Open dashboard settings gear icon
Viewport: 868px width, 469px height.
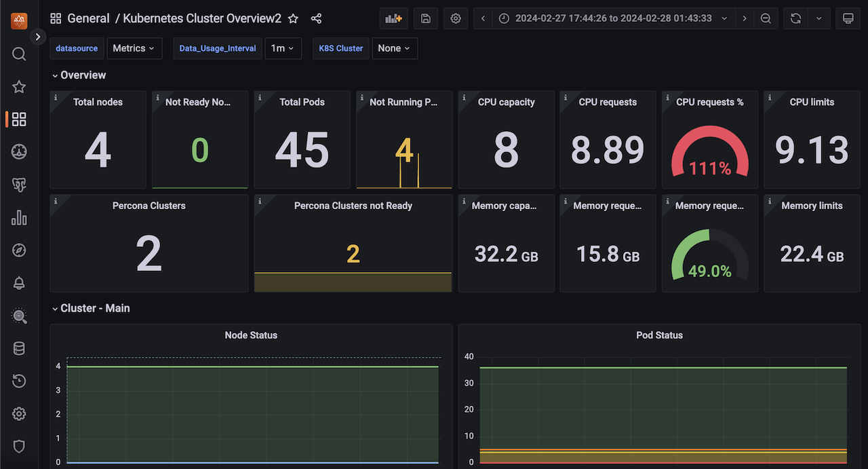click(x=456, y=18)
